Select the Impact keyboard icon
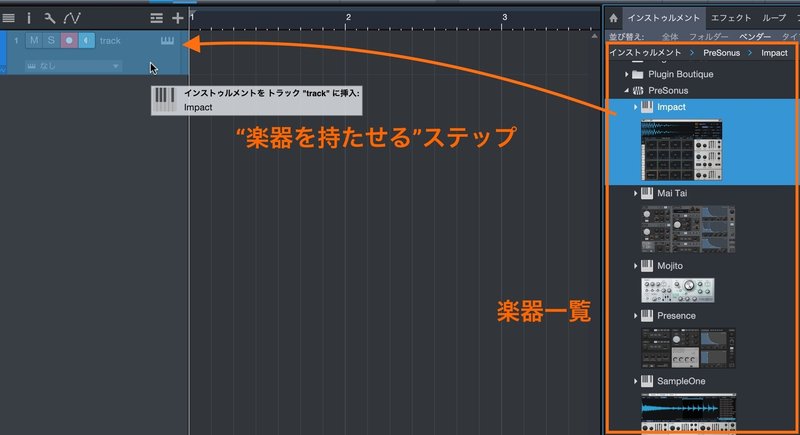The height and width of the screenshot is (435, 800). 647,107
